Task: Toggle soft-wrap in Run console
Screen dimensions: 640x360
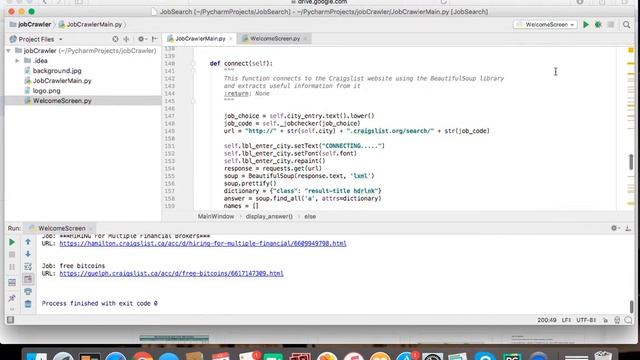Action: click(x=28, y=267)
